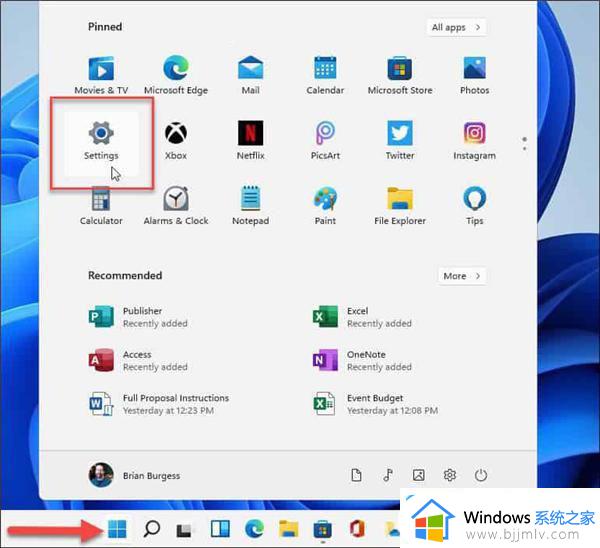
Task: Open Netflix from the pinned apps
Action: [x=250, y=139]
